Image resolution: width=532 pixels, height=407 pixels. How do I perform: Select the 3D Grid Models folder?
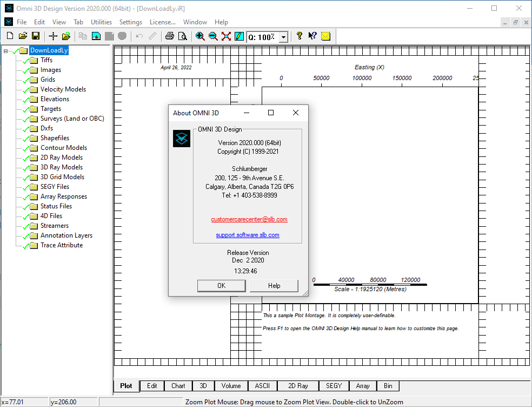62,177
